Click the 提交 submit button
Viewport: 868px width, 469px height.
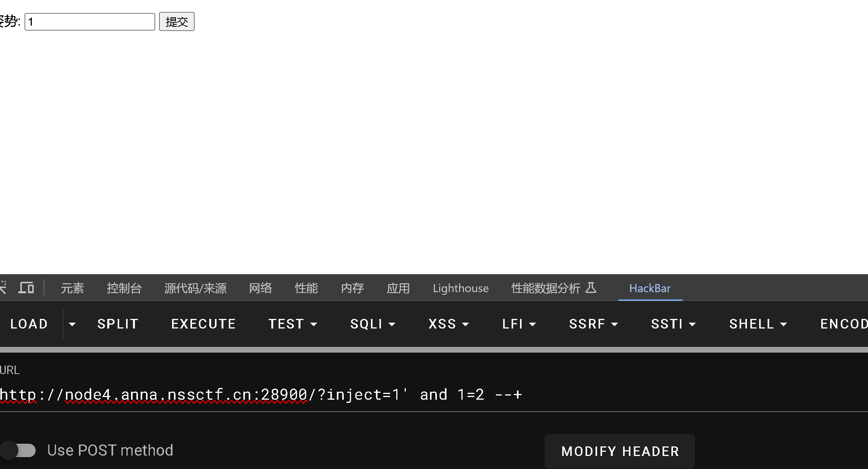tap(177, 22)
